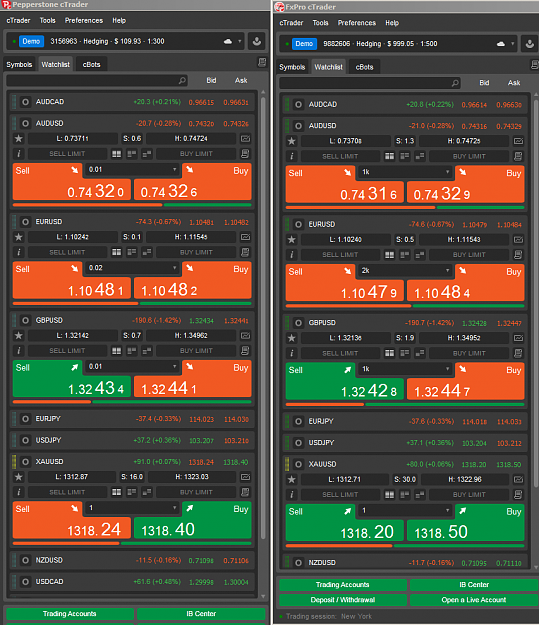Switch to the Symbols tab in Pepperstone
The height and width of the screenshot is (625, 539).
pos(19,65)
